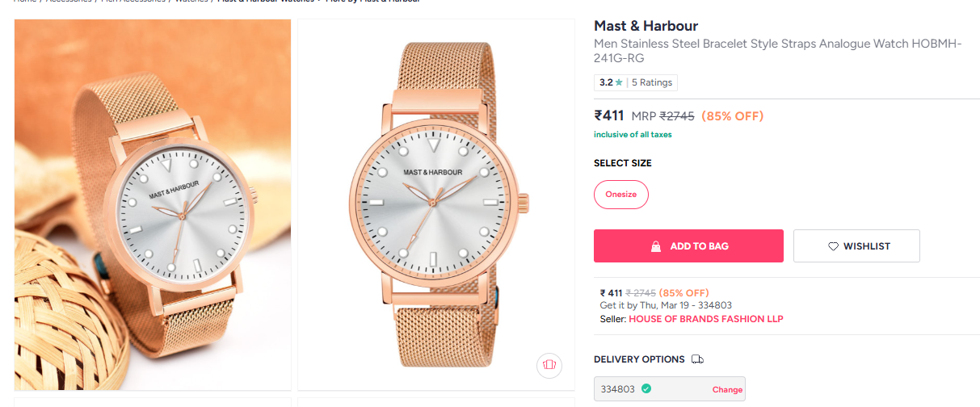Click the Mast & Harbour brand title

pyautogui.click(x=646, y=26)
